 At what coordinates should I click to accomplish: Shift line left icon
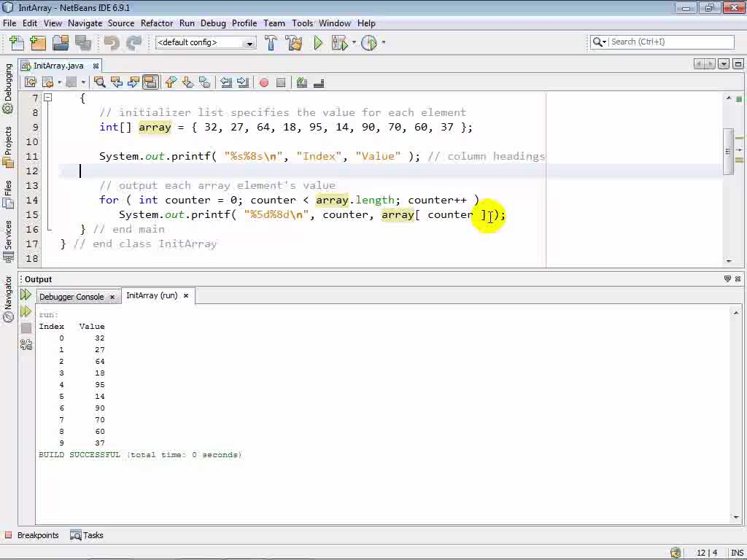click(226, 82)
